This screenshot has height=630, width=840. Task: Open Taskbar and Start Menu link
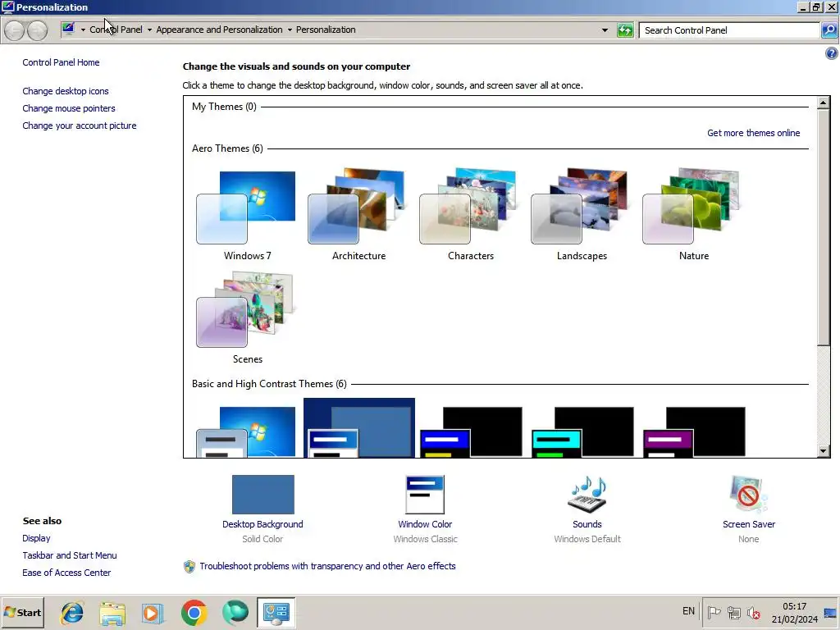tap(70, 555)
